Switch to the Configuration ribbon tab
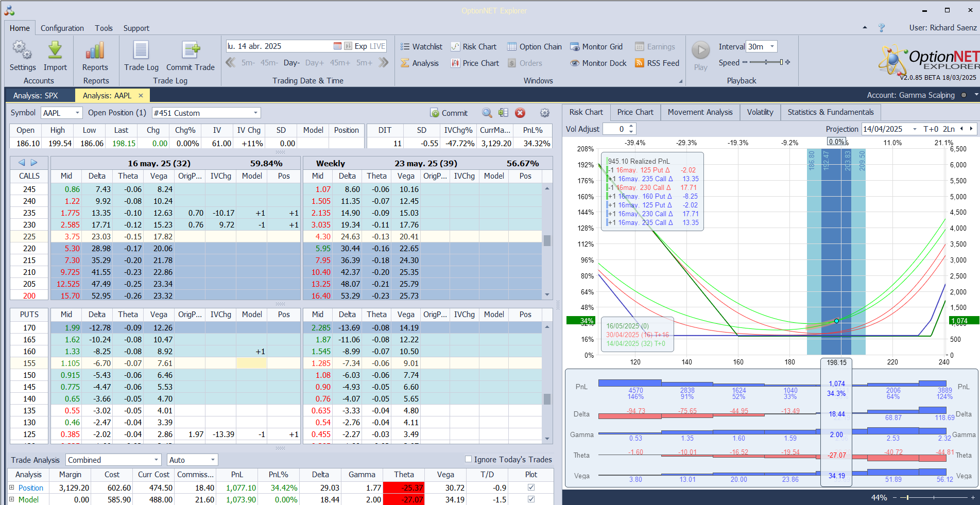The image size is (980, 505). pos(62,28)
